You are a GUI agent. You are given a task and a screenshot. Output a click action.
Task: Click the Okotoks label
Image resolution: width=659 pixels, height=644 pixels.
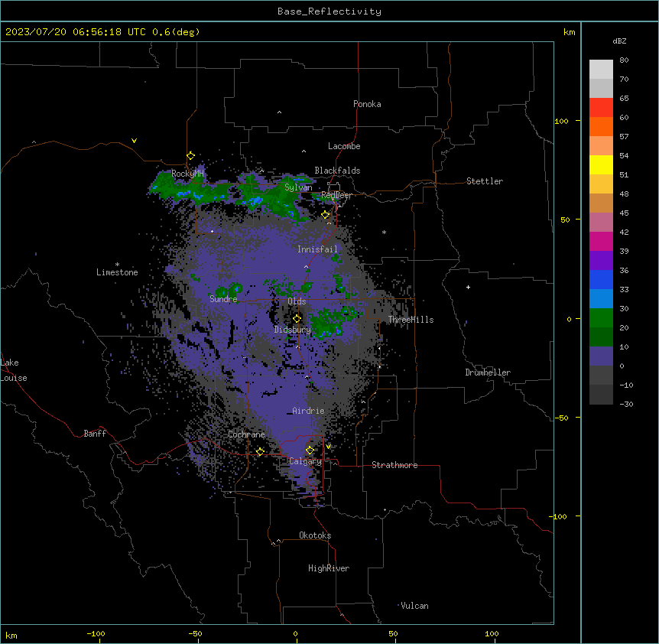(x=315, y=535)
